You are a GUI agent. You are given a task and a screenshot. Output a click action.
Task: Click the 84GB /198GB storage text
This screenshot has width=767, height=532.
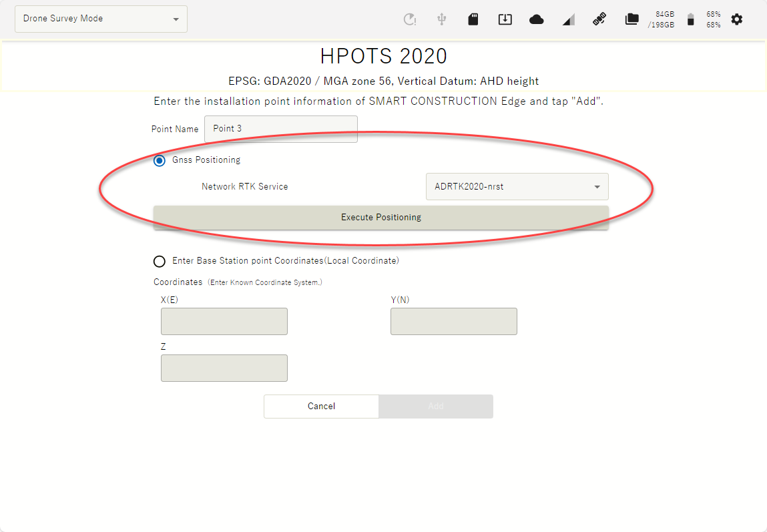click(x=662, y=19)
